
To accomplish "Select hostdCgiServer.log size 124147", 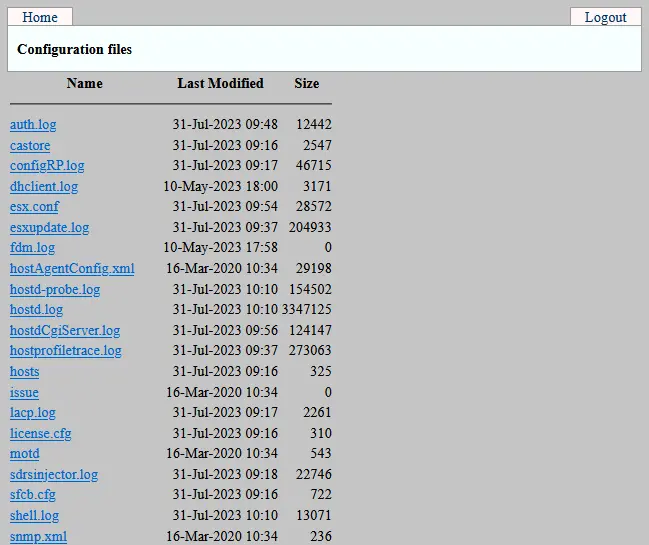I will click(x=310, y=330).
